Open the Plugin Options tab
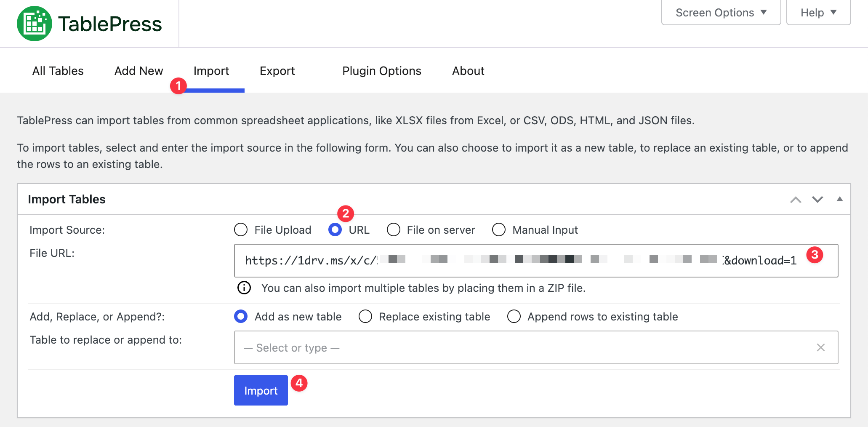The width and height of the screenshot is (868, 427). [381, 71]
